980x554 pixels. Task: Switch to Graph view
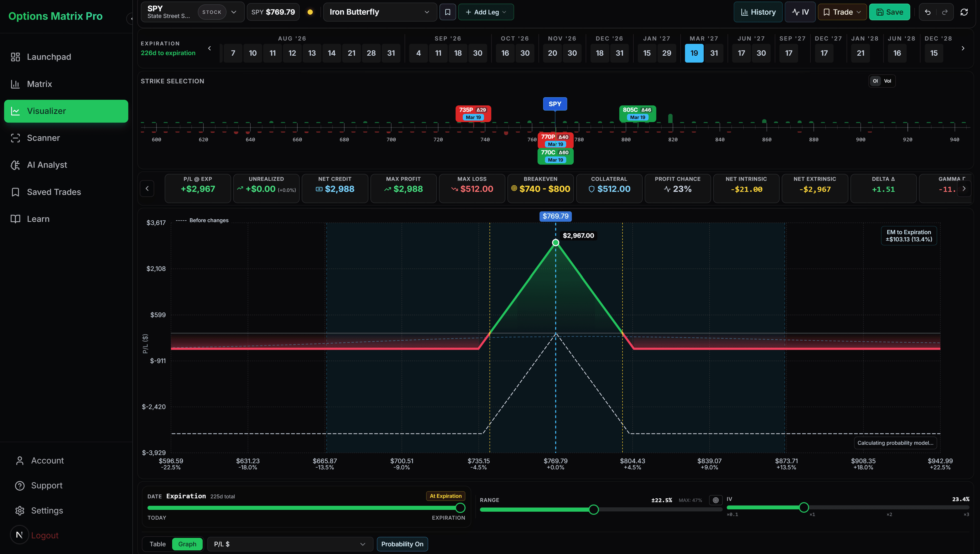(187, 544)
